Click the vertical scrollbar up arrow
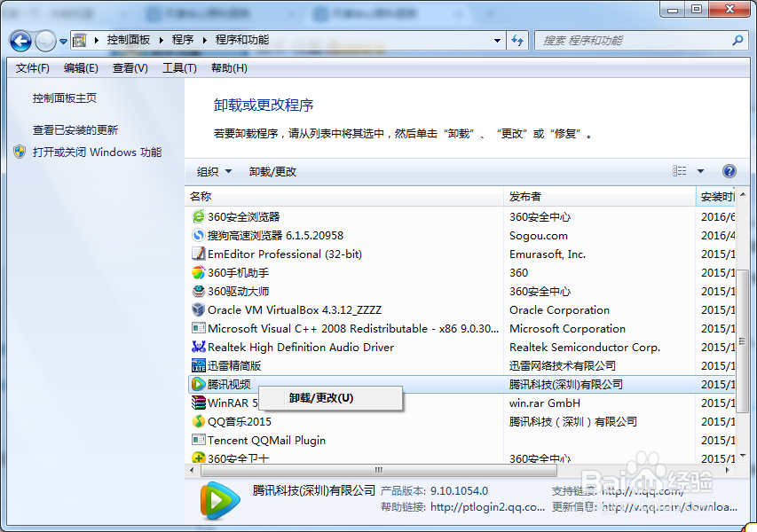Viewport: 757px width, 532px height. click(743, 194)
